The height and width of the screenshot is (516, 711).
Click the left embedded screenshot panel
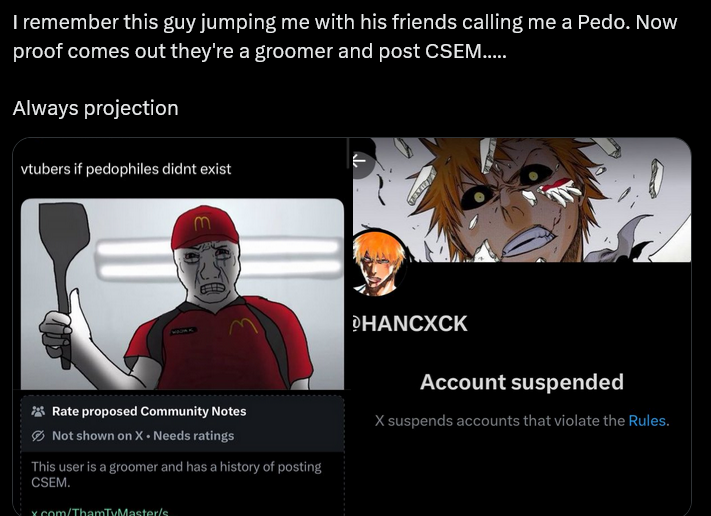click(x=180, y=326)
